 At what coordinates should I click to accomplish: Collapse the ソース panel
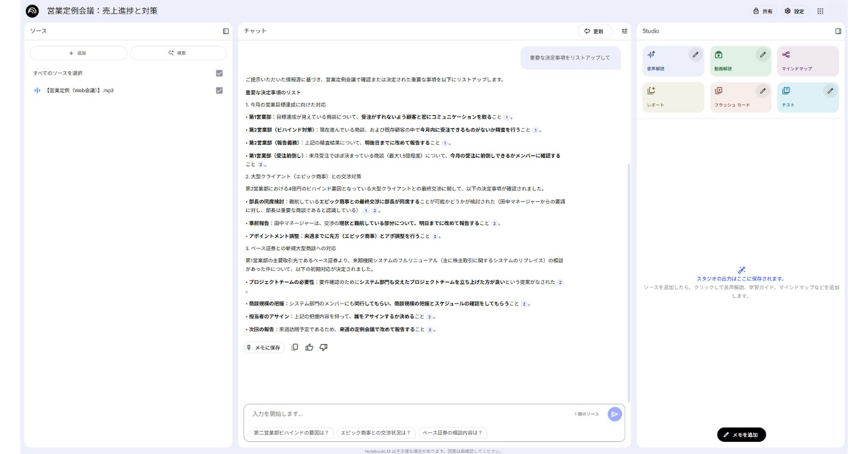coord(226,31)
